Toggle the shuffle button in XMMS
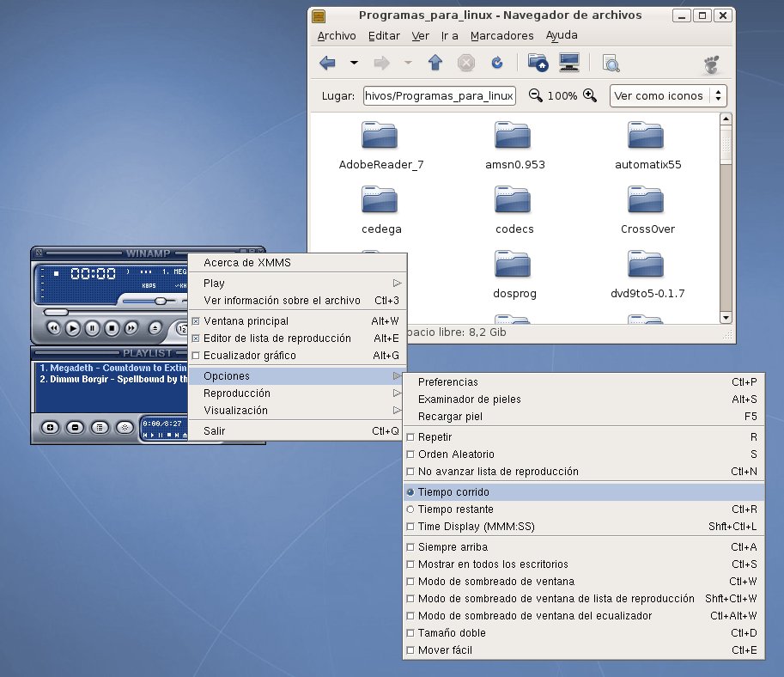Screen dimensions: 784x677 point(182,329)
